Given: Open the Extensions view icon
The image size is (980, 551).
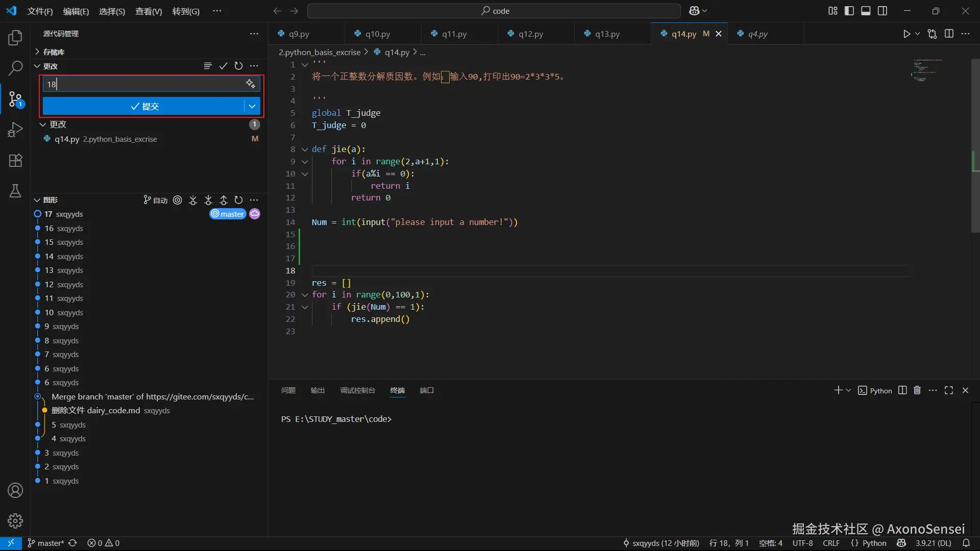Looking at the screenshot, I should pyautogui.click(x=15, y=161).
